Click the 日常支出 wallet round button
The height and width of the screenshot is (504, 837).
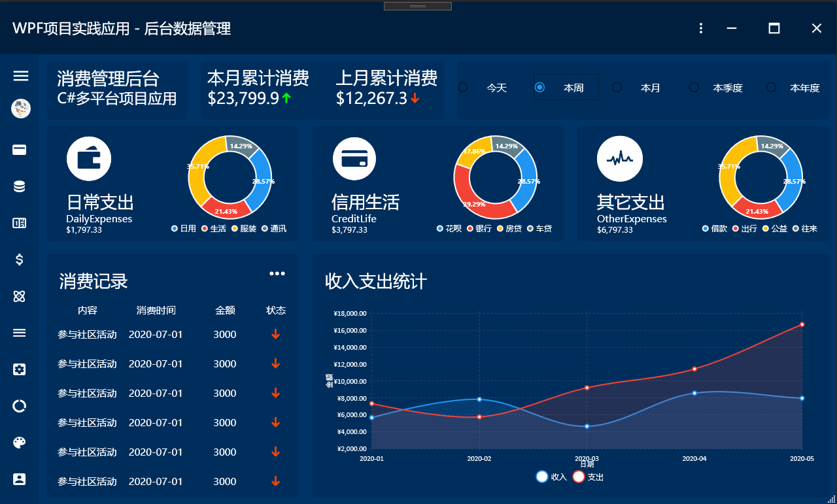89,158
